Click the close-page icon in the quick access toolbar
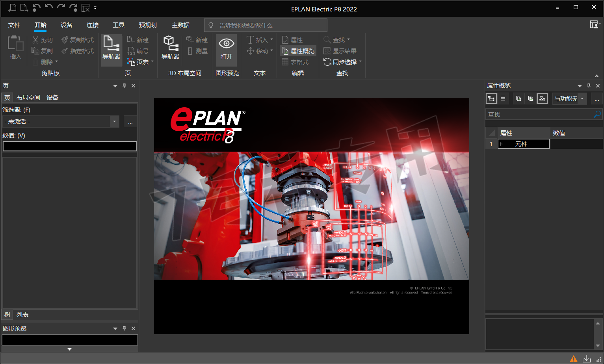The image size is (604, 364). coord(85,7)
